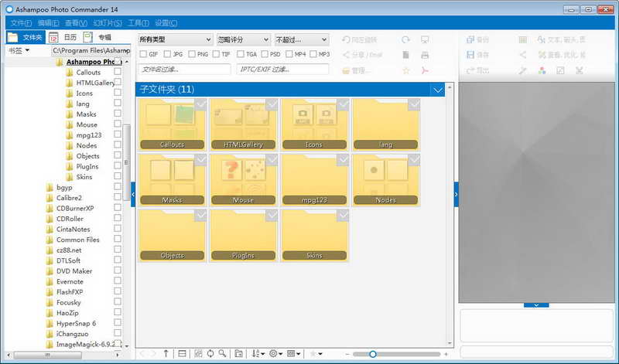Go up one folder level with the up arrow
Viewport: 619px width, 364px height.
pos(166,354)
